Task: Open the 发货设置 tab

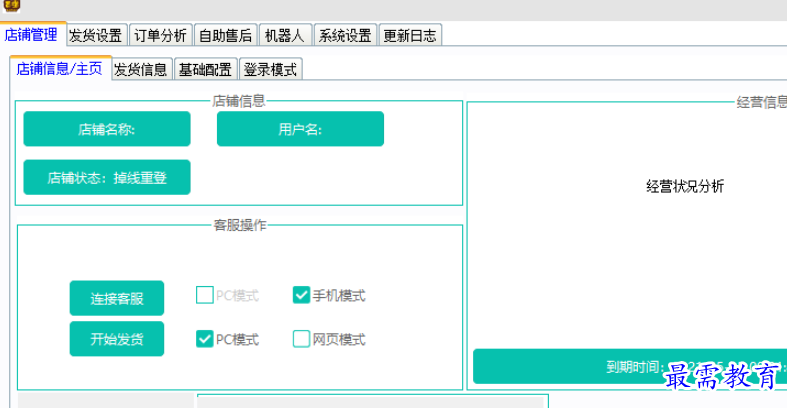Action: (x=96, y=35)
